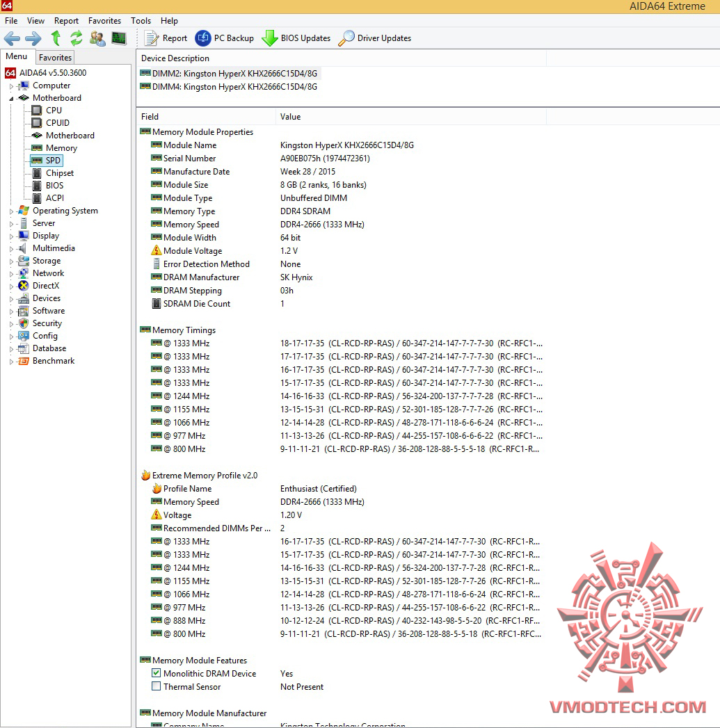Open the View menu
Screen dimensions: 720x728
point(35,21)
